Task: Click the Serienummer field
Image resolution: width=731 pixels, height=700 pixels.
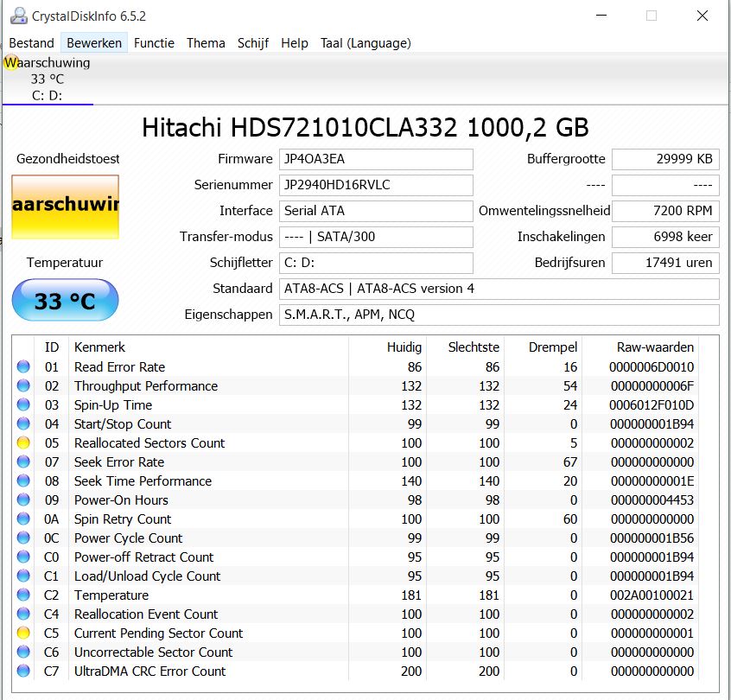Action: (376, 185)
